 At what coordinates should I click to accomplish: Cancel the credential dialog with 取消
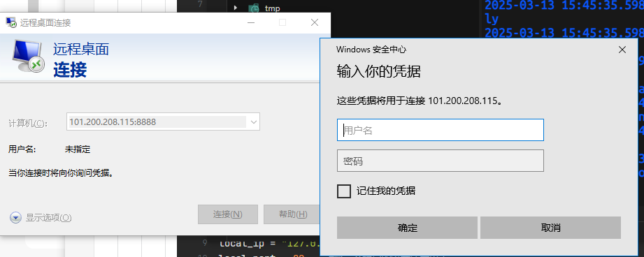point(550,228)
